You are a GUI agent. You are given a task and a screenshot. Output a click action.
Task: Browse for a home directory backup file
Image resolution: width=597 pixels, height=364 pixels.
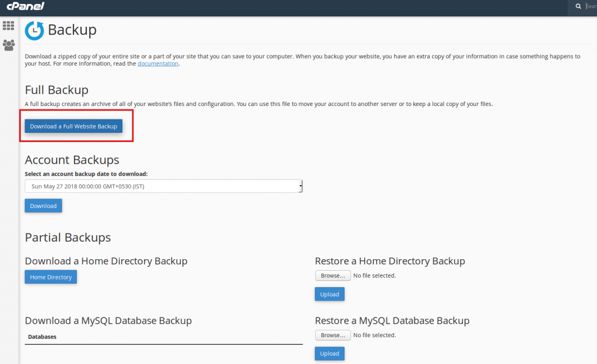pos(332,275)
